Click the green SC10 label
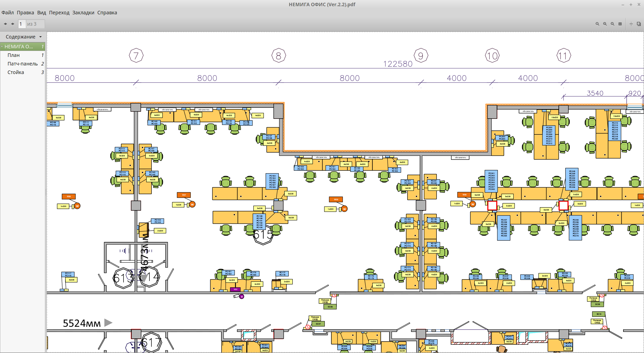The width and height of the screenshot is (644, 353). pos(599,314)
